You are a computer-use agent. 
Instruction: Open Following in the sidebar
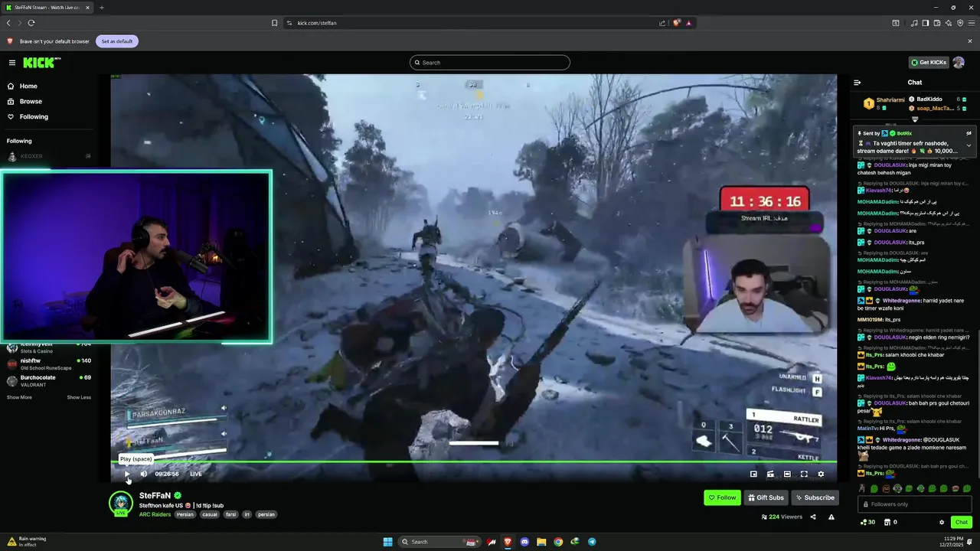coord(34,117)
